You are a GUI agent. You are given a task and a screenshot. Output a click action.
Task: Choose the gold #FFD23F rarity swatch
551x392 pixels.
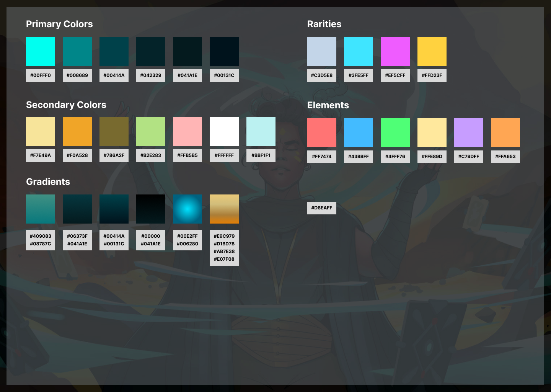(432, 51)
